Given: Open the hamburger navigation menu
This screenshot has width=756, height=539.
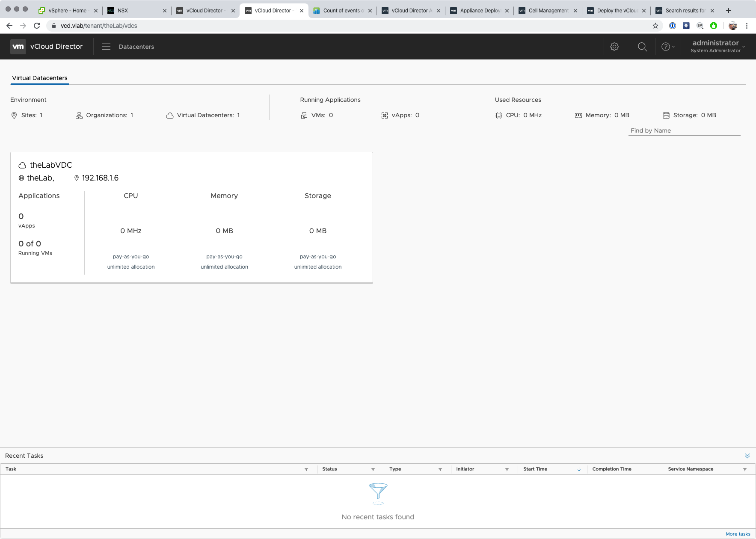Looking at the screenshot, I should point(106,47).
